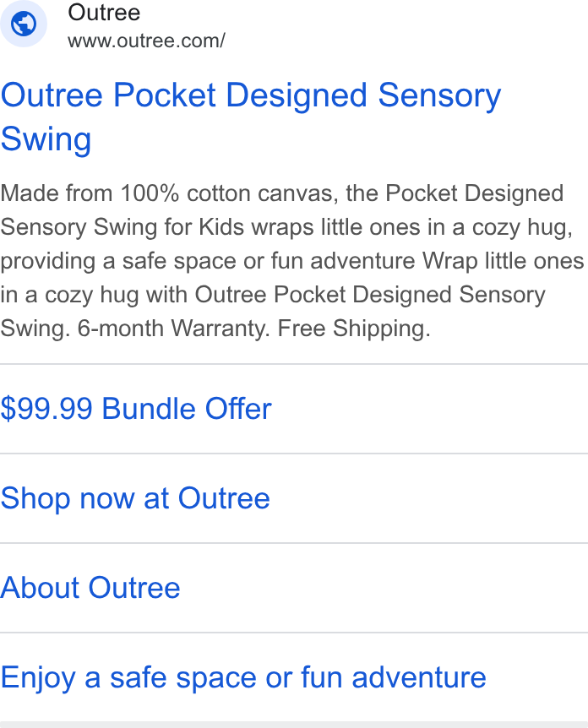The height and width of the screenshot is (728, 588).
Task: Open the $99.99 Bundle Offer sitelink
Action: tap(136, 409)
